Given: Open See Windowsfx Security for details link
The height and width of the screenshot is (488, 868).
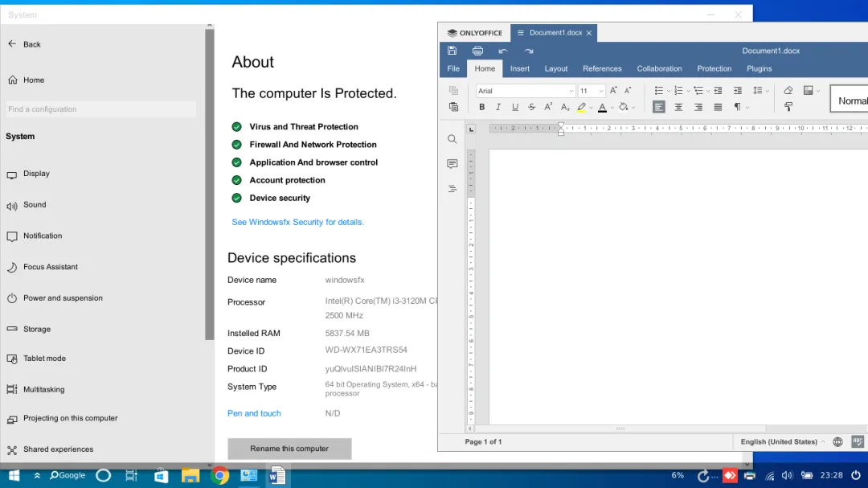Looking at the screenshot, I should pyautogui.click(x=298, y=222).
